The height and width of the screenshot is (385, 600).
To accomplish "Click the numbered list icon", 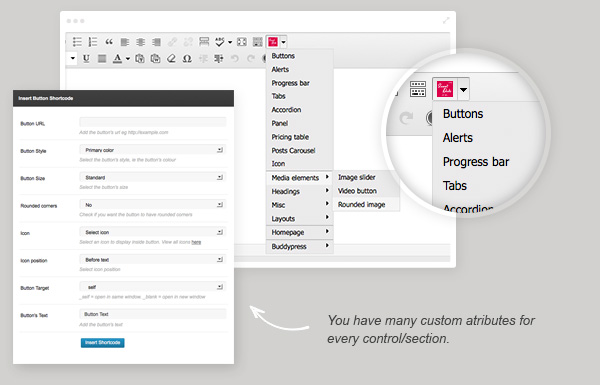I will tap(93, 42).
